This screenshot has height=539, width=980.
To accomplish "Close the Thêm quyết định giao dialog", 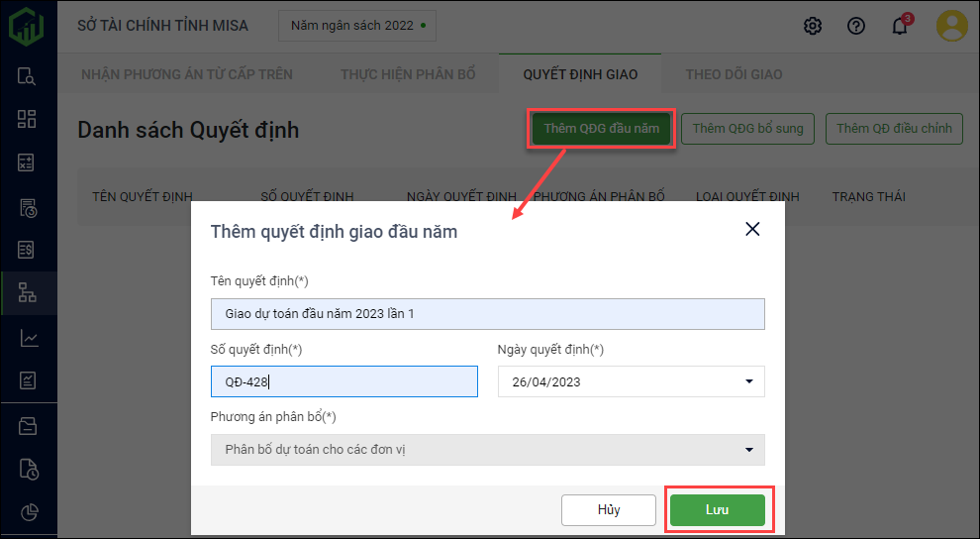I will (752, 229).
